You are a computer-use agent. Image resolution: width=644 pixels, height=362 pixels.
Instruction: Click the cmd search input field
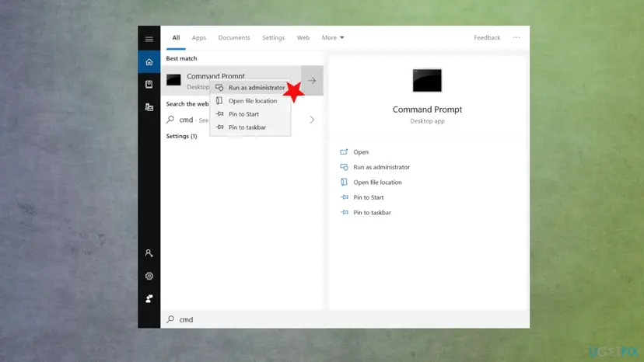click(x=345, y=319)
